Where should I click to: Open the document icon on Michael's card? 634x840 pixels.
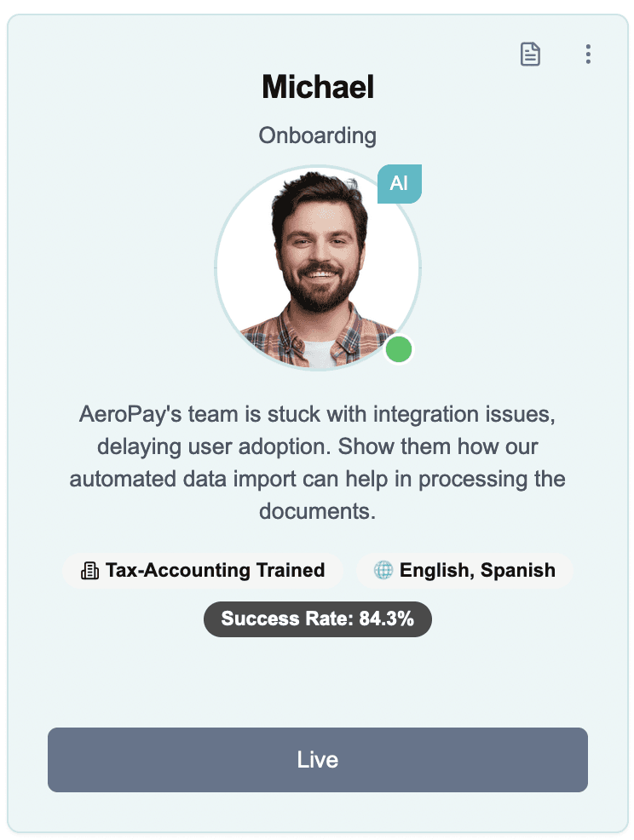click(x=530, y=55)
